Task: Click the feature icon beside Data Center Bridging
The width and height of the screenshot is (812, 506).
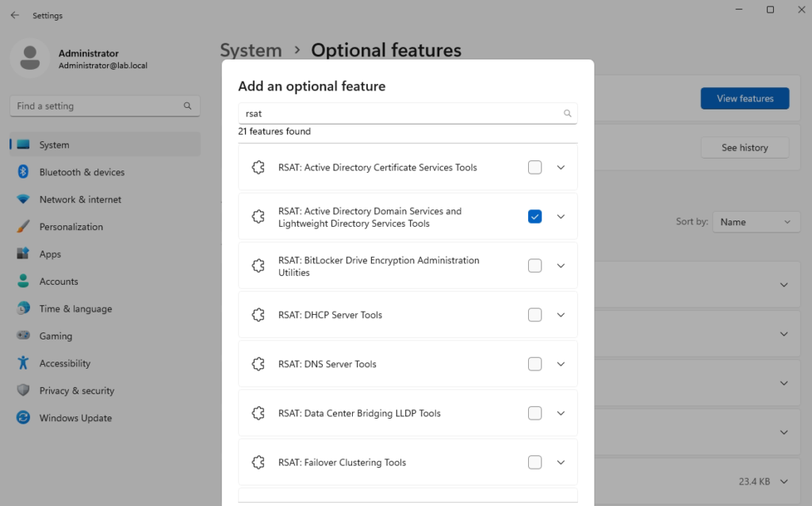Action: click(x=258, y=413)
